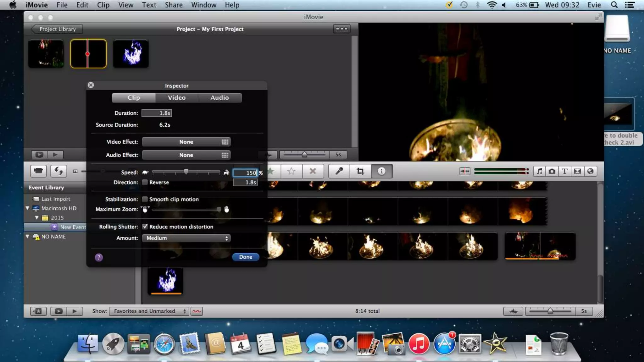
Task: Select Last Import in Event Library
Action: 56,199
